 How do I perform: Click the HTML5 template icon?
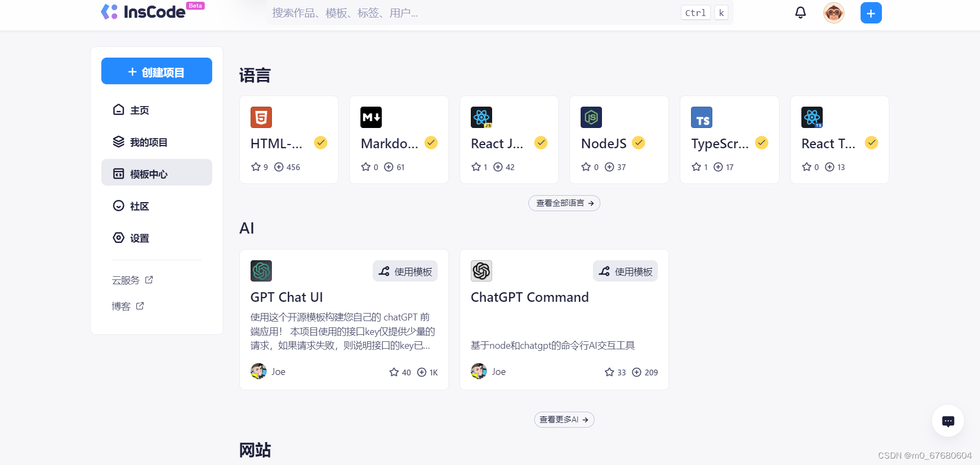point(261,117)
